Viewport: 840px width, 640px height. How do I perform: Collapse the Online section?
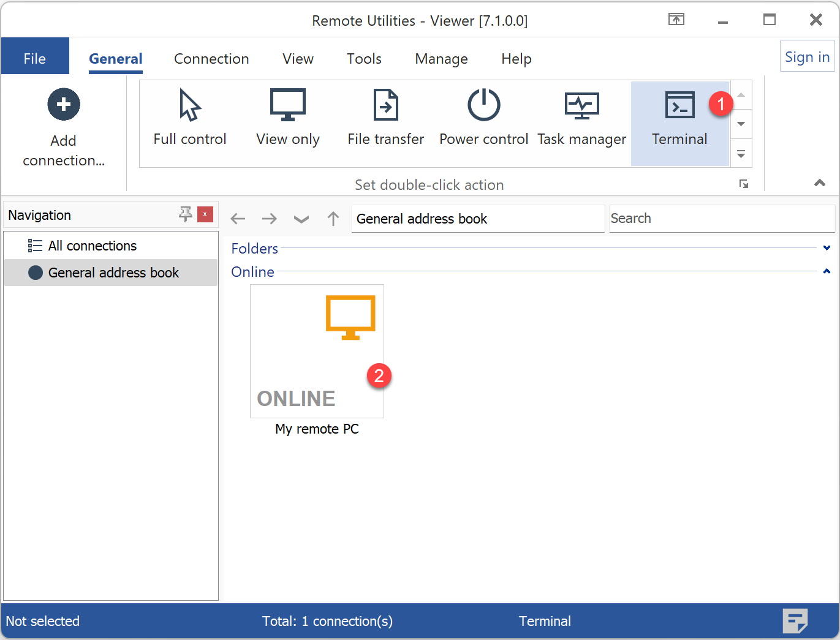(x=827, y=271)
